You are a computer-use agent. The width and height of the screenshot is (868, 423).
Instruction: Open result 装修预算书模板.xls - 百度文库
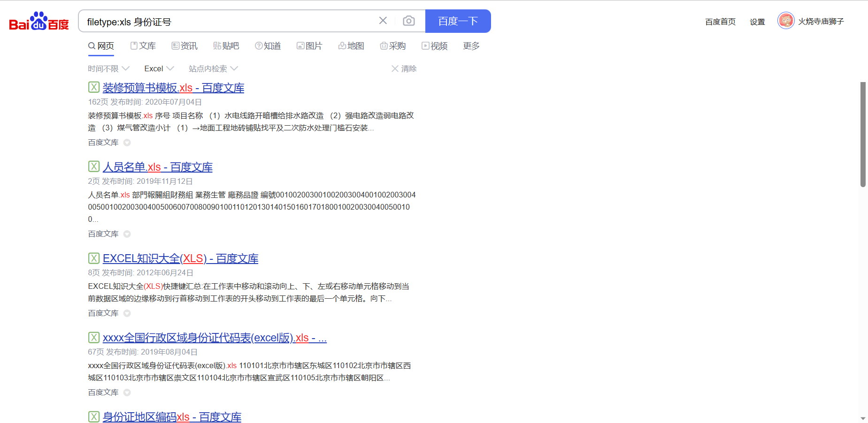point(173,88)
